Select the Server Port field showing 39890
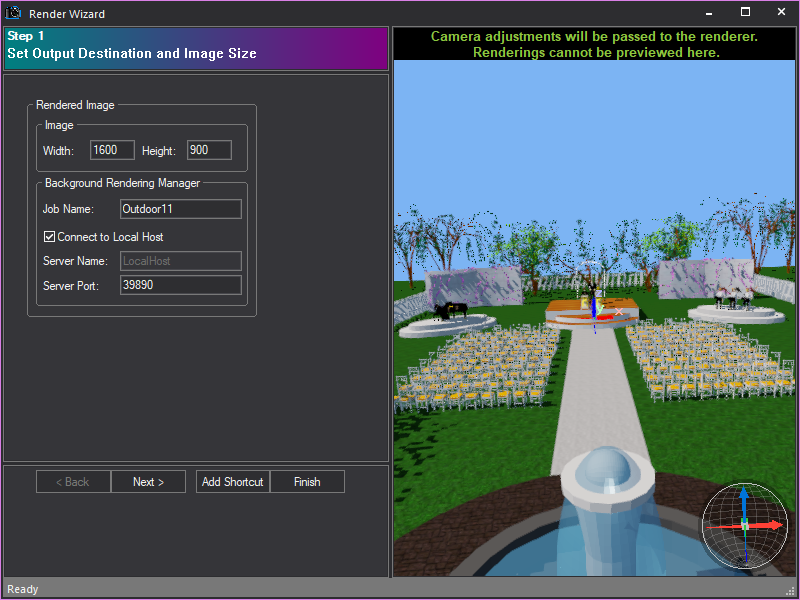The image size is (800, 600). pyautogui.click(x=180, y=285)
